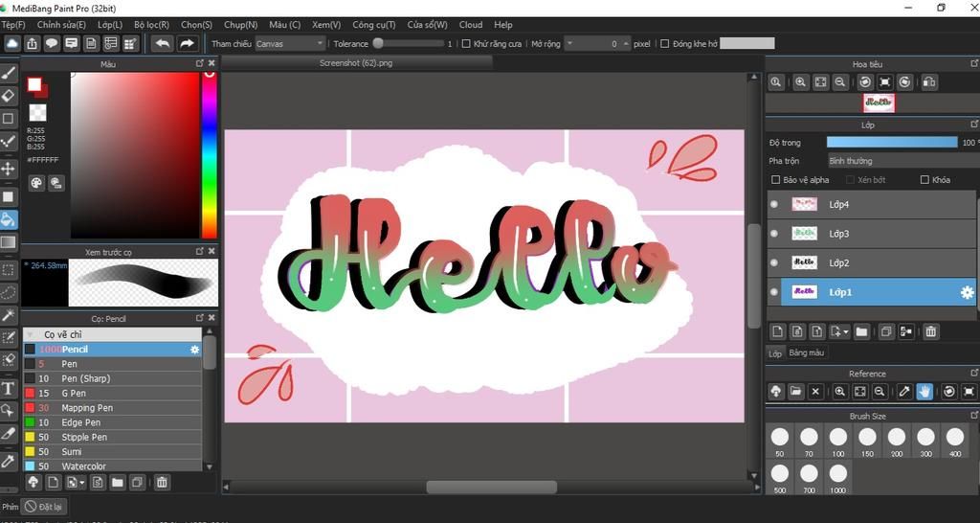Add new blank layer in Lớp panel
The width and height of the screenshot is (980, 523).
click(x=777, y=331)
